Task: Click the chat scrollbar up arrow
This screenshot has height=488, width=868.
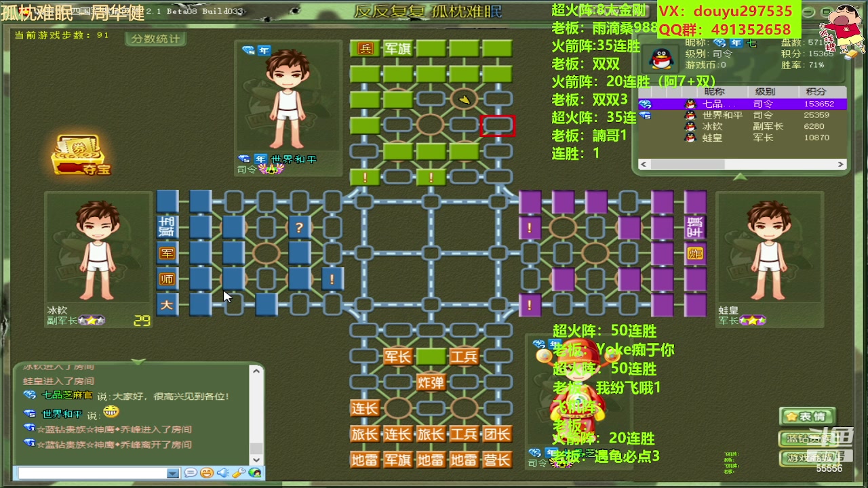Action: [x=256, y=371]
